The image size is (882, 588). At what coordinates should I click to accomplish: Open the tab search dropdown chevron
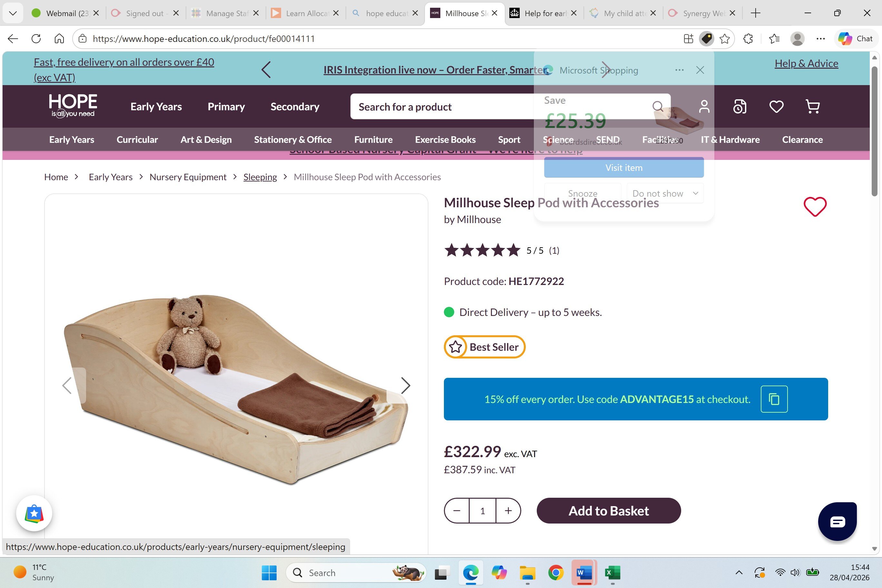coord(13,14)
